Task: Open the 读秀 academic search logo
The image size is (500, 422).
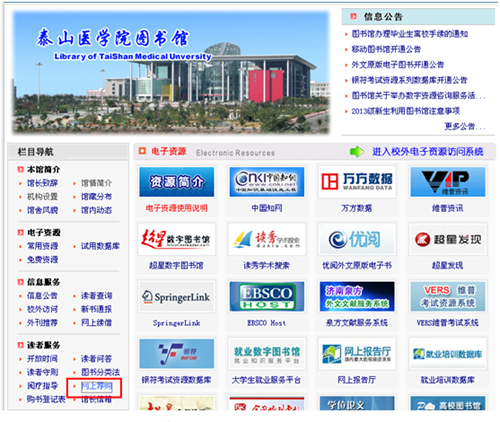Action: point(267,239)
